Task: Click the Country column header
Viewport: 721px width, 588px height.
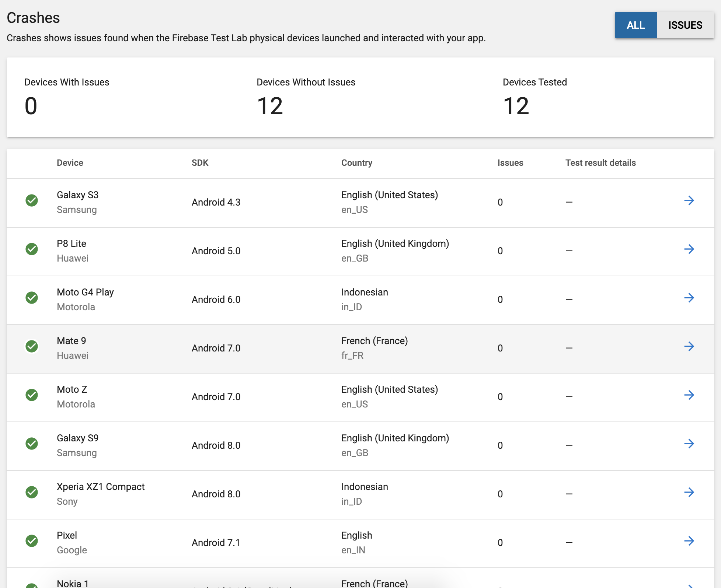Action: pyautogui.click(x=356, y=163)
